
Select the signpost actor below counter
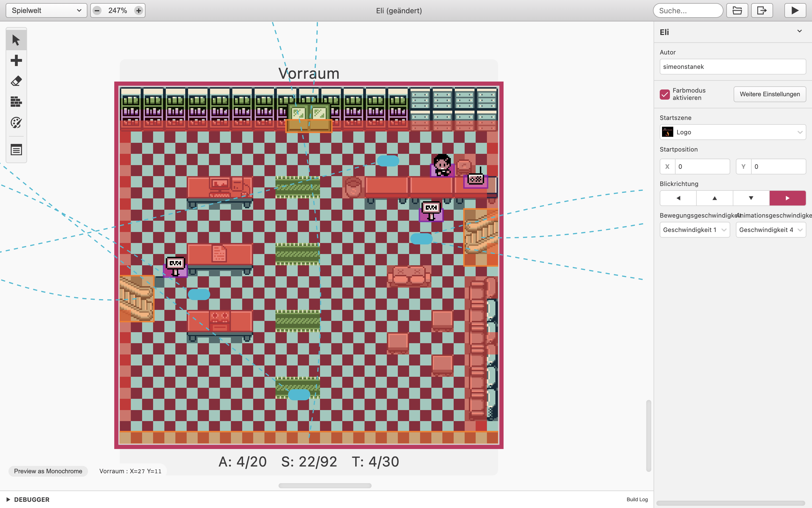coord(431,211)
